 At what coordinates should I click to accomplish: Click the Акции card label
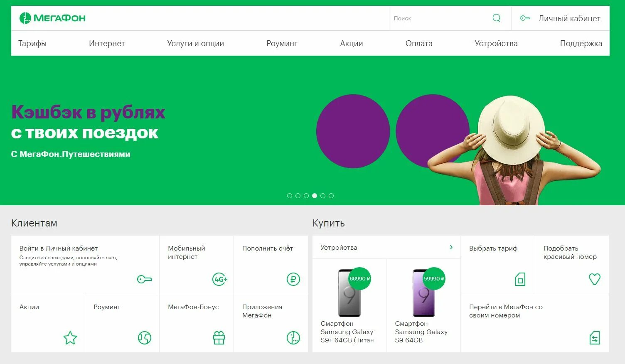(29, 307)
